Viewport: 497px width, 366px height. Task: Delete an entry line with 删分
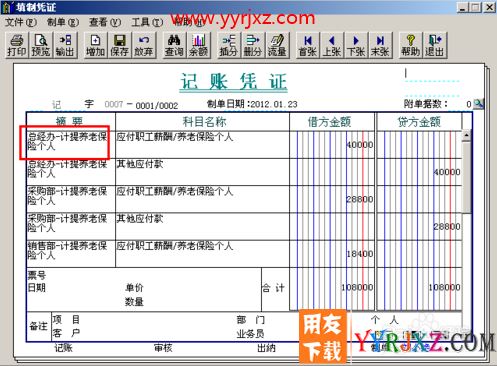253,45
